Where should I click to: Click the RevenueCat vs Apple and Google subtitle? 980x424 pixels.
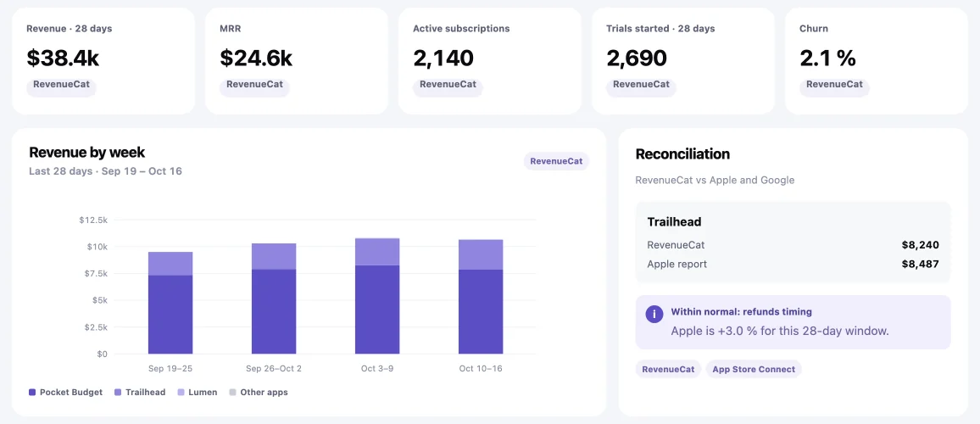coord(715,180)
